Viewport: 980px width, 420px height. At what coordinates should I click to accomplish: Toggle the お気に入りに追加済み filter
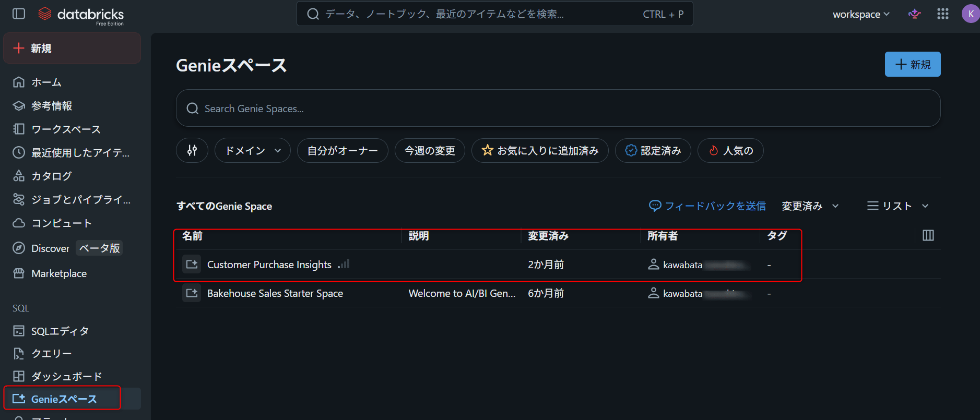(540, 150)
